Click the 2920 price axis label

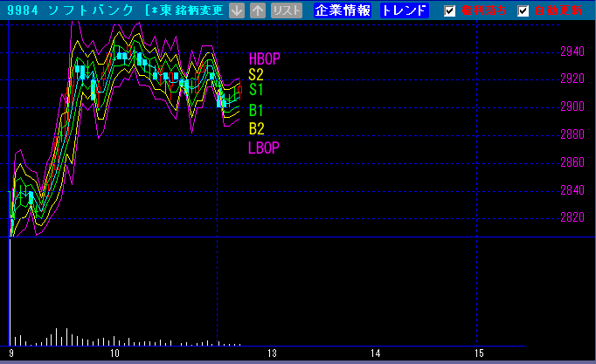572,79
